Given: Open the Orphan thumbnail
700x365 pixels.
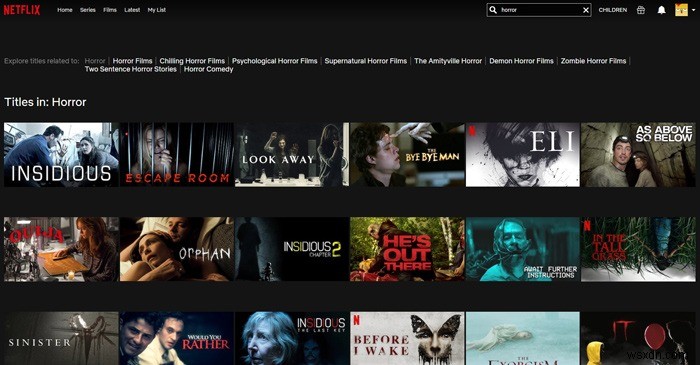Looking at the screenshot, I should click(x=177, y=249).
